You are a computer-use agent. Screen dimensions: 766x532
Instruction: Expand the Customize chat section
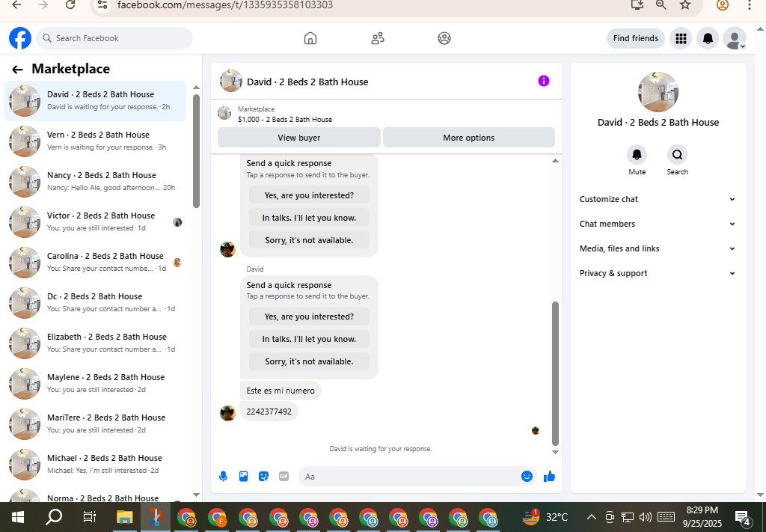(x=658, y=199)
